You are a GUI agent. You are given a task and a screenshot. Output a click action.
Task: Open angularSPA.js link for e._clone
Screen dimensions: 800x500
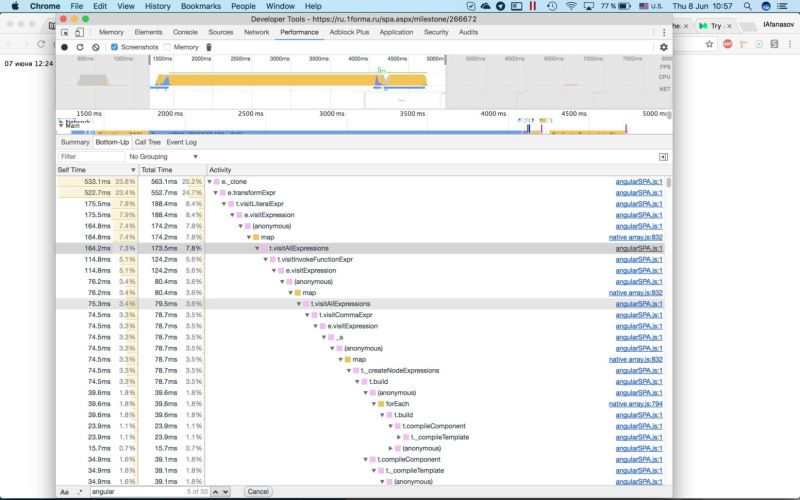tap(639, 182)
